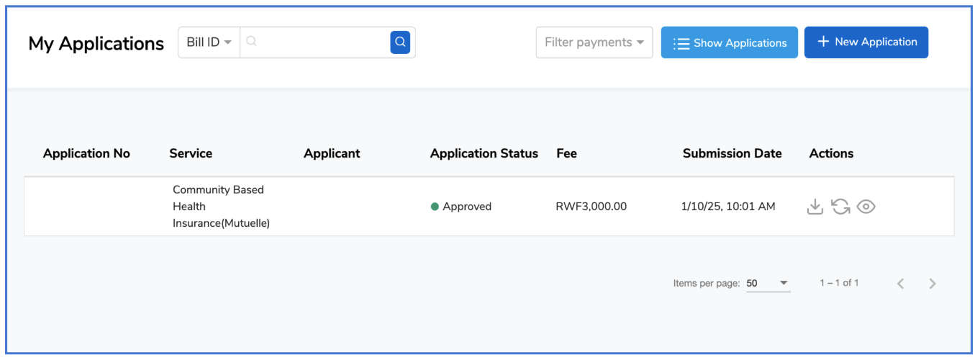This screenshot has width=980, height=360.
Task: Start a New Application
Action: tap(866, 42)
